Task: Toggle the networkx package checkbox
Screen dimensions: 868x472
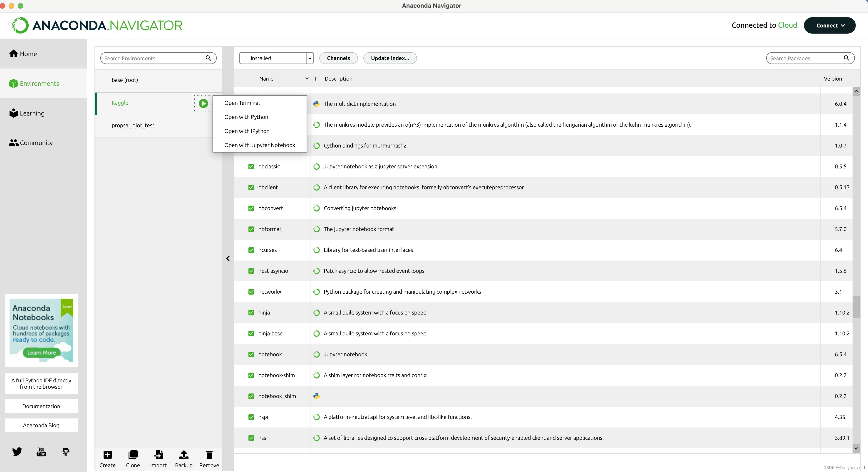Action: click(251, 292)
